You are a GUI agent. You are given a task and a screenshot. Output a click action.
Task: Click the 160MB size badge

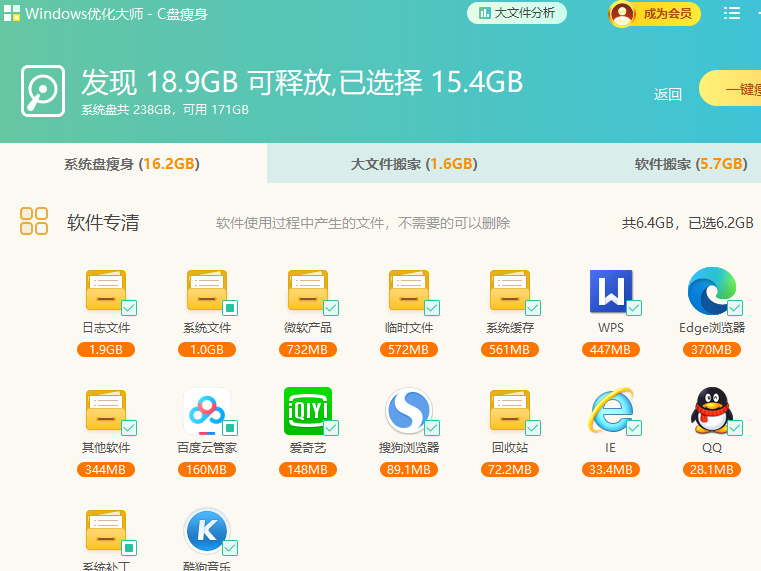pyautogui.click(x=207, y=470)
